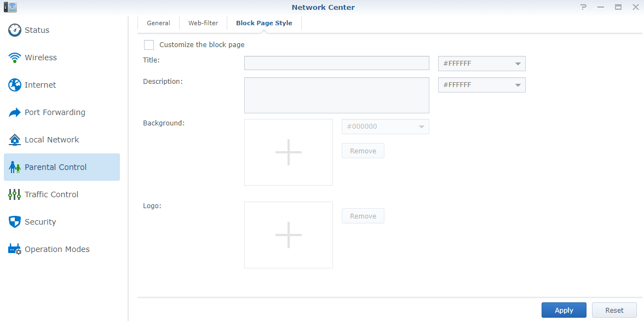The image size is (644, 321).
Task: Click the help question mark icon
Action: [x=583, y=7]
